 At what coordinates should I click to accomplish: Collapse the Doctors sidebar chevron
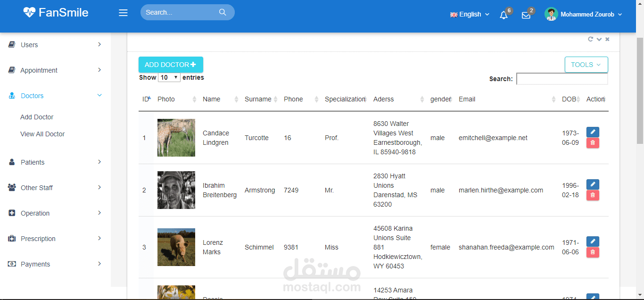[99, 95]
